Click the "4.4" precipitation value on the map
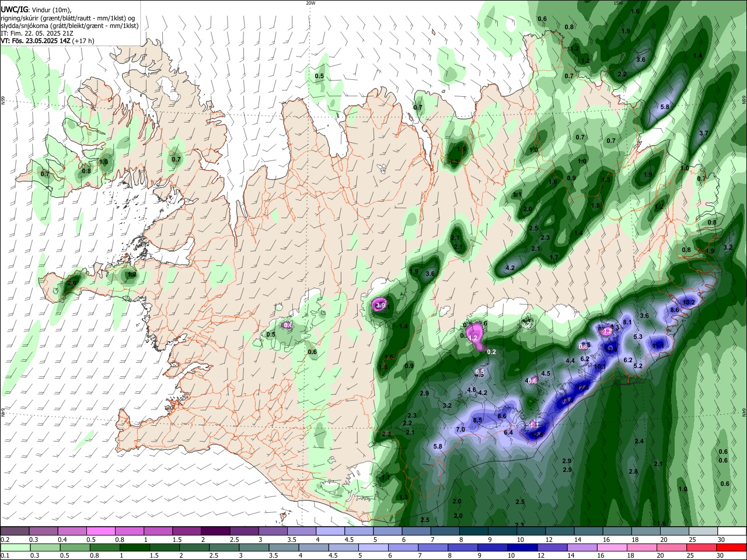 (571, 361)
